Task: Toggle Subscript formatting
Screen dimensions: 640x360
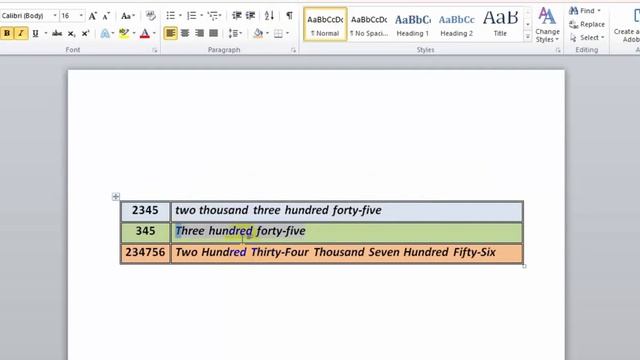Action: click(71, 33)
